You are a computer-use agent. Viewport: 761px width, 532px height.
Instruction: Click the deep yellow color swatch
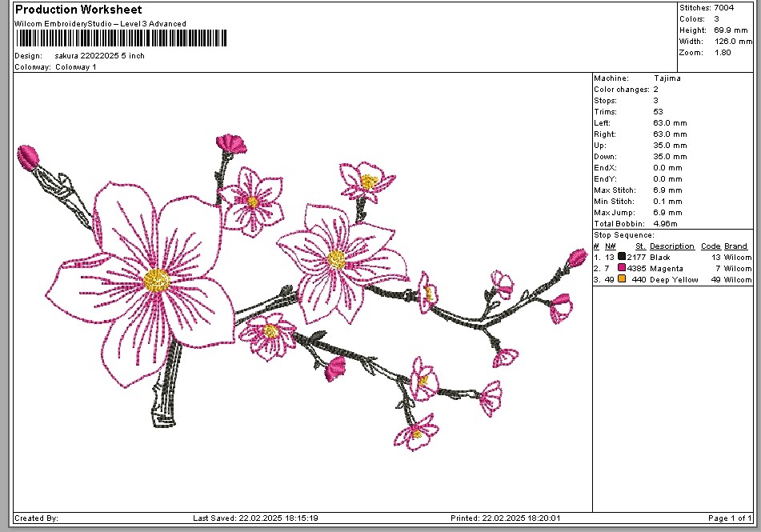[x=622, y=280]
